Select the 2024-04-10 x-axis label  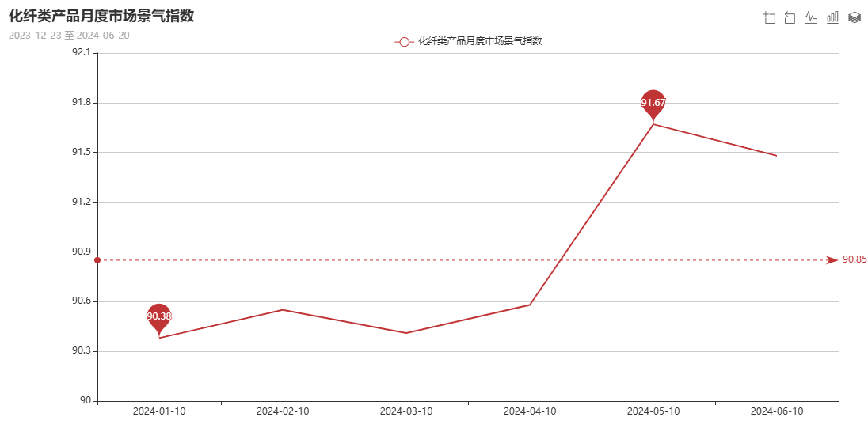(x=530, y=412)
